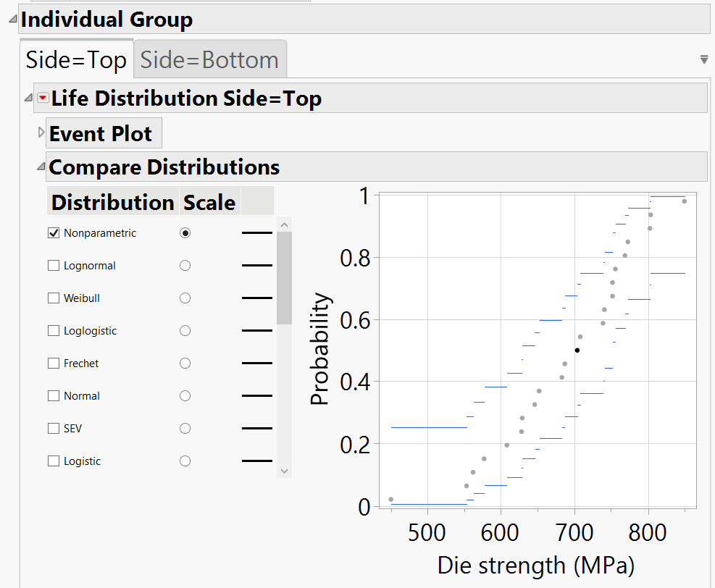The width and height of the screenshot is (715, 588).
Task: Click the Nonparametric line style swatch
Action: pos(256,233)
